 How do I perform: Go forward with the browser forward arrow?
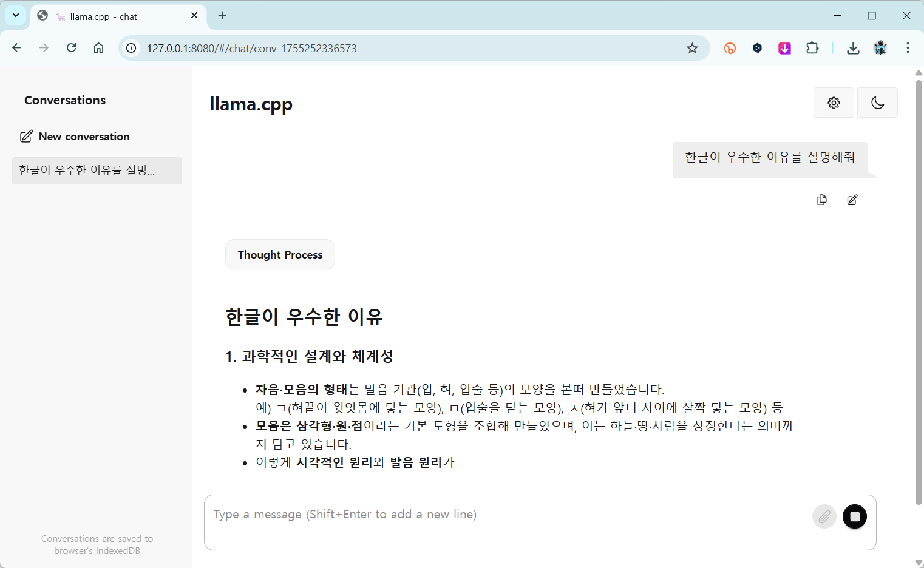pos(44,48)
